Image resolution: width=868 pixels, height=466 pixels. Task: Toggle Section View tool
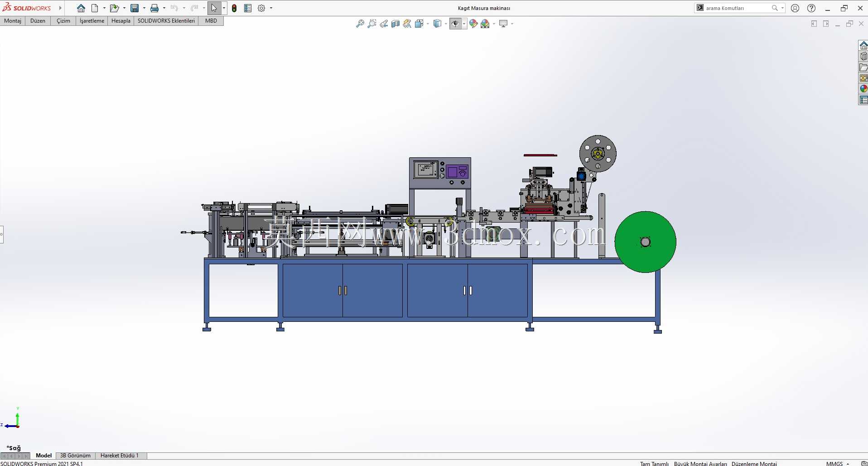(395, 24)
